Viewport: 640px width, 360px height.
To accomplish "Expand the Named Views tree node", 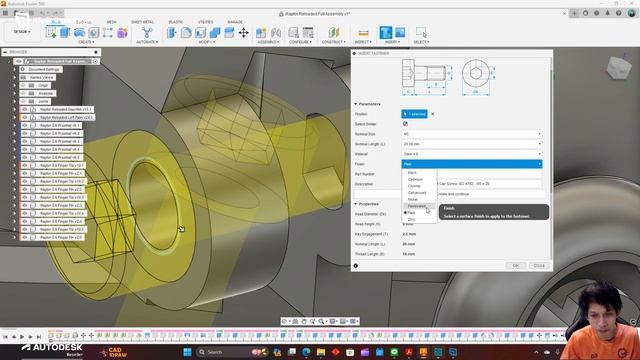I will click(x=15, y=77).
